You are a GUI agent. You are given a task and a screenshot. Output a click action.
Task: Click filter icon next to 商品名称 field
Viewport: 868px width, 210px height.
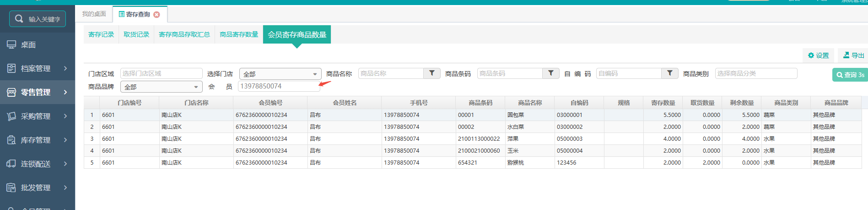[431, 73]
